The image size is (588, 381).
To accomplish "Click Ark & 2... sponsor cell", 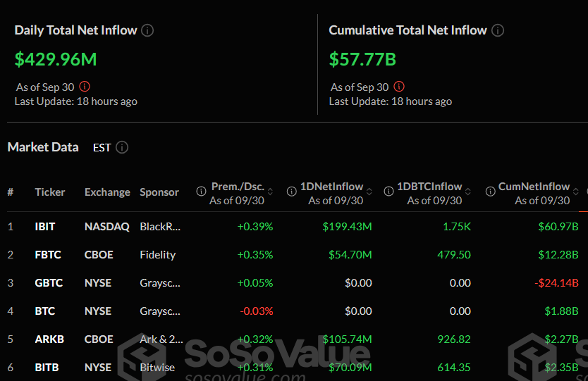I will coord(161,339).
